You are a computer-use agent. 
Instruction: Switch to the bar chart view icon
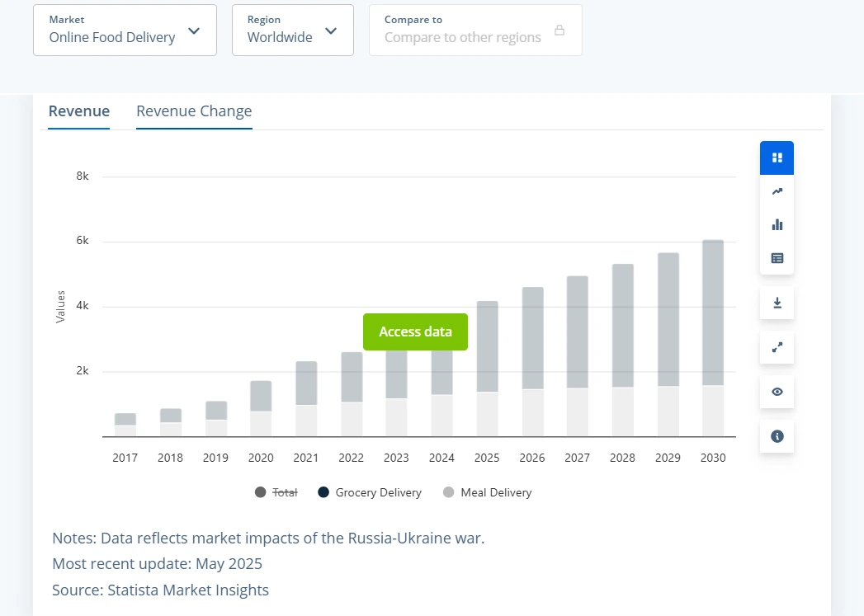(x=777, y=224)
